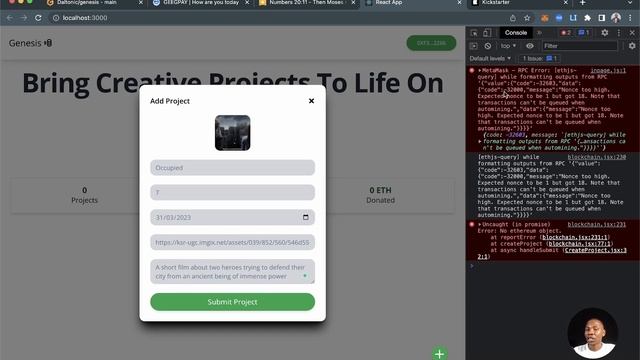This screenshot has height=360, width=640.
Task: Click the Genesis logo link
Action: point(30,43)
